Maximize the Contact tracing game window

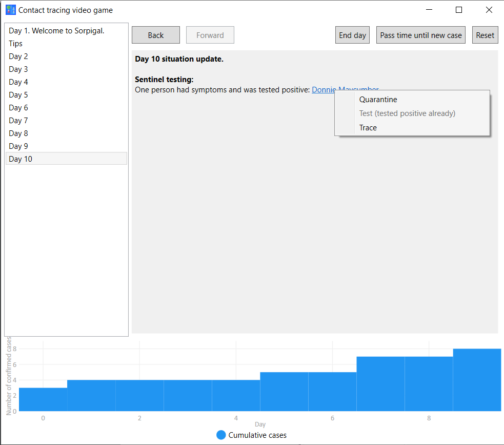(459, 10)
